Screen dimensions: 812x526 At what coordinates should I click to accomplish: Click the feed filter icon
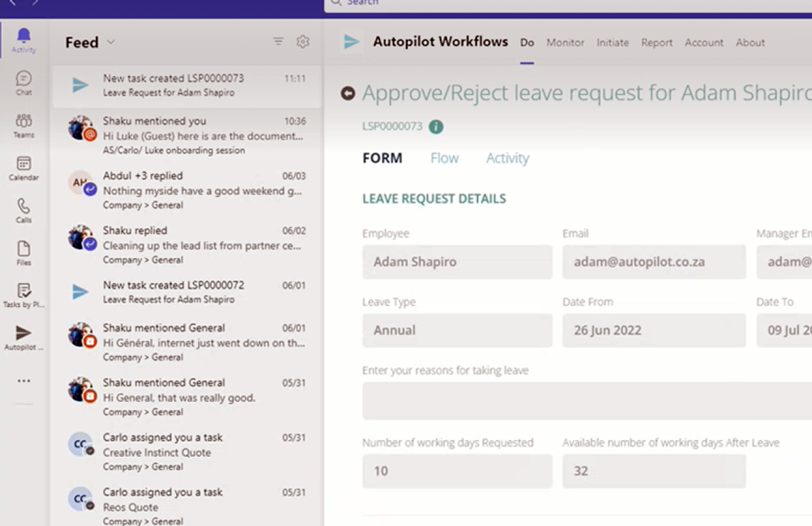(278, 42)
